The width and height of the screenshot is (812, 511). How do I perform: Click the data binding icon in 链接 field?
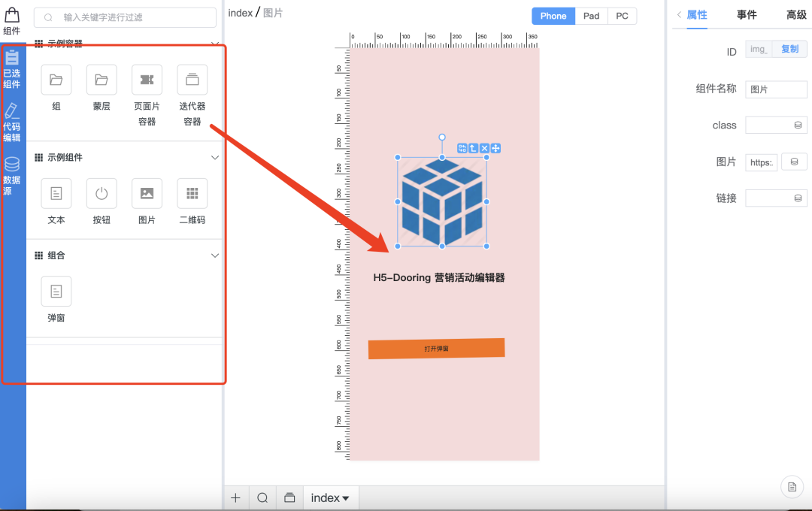[798, 198]
